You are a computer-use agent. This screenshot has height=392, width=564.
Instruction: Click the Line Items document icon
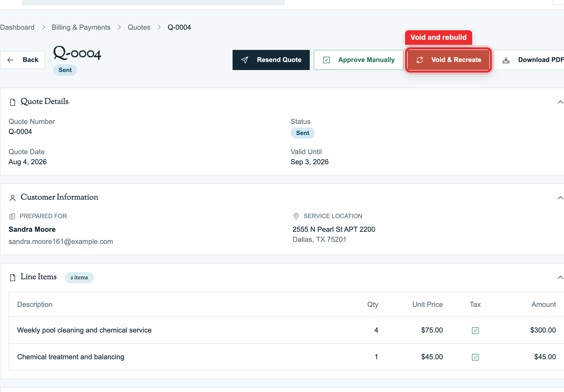click(13, 277)
